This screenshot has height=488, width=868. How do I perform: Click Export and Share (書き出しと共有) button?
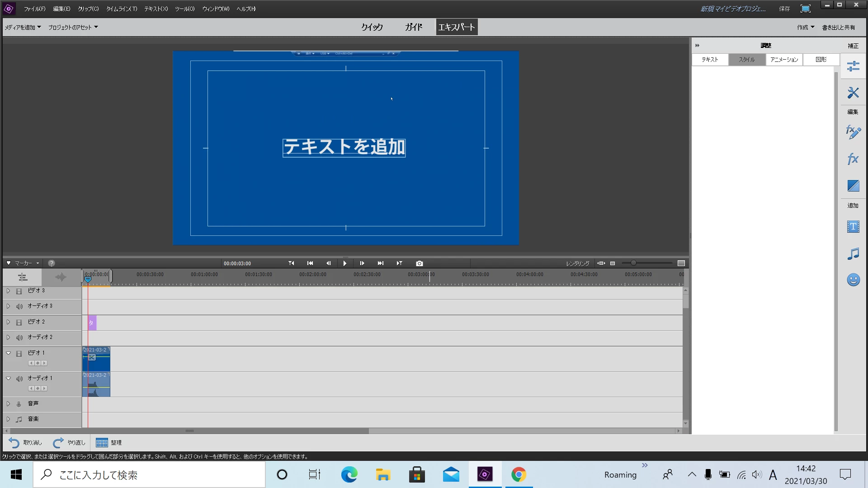[x=838, y=28]
